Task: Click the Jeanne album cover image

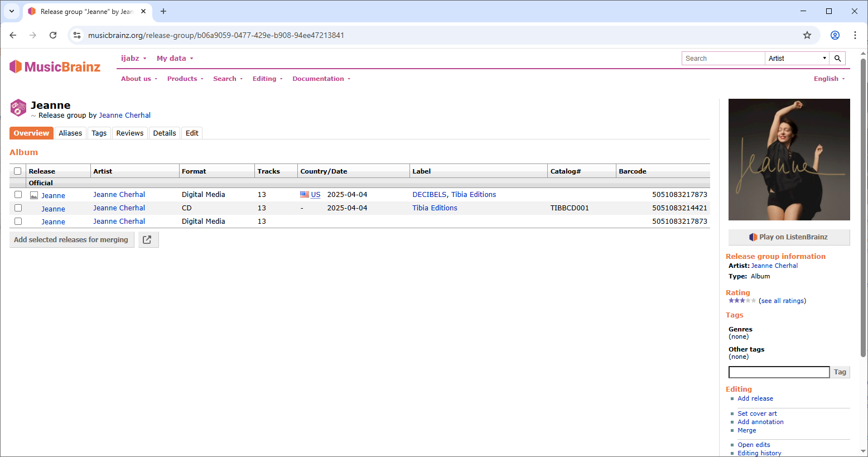Action: pos(789,160)
